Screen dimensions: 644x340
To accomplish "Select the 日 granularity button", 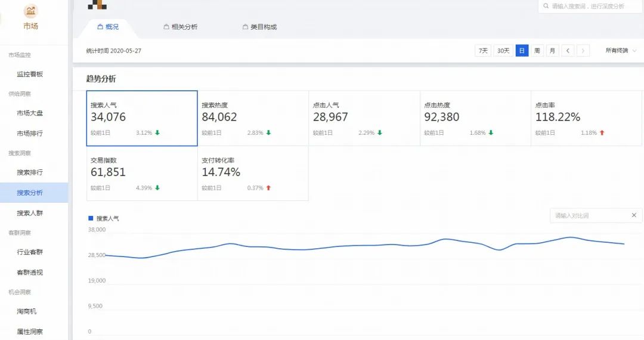I will [522, 51].
